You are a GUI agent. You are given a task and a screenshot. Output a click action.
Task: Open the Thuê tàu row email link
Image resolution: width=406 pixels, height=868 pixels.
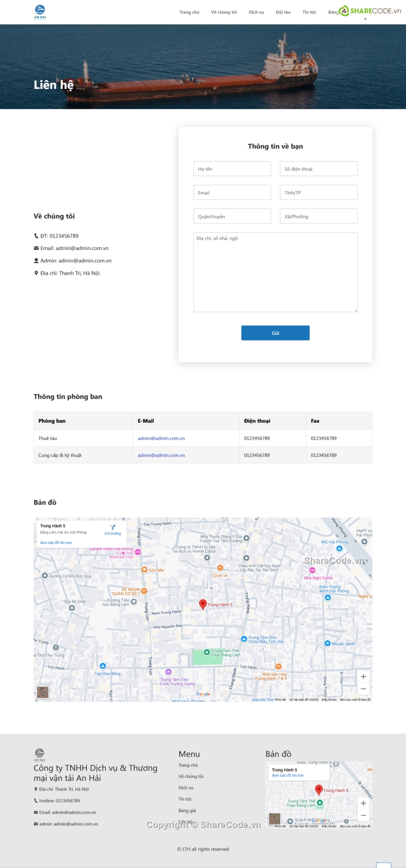[x=161, y=438]
